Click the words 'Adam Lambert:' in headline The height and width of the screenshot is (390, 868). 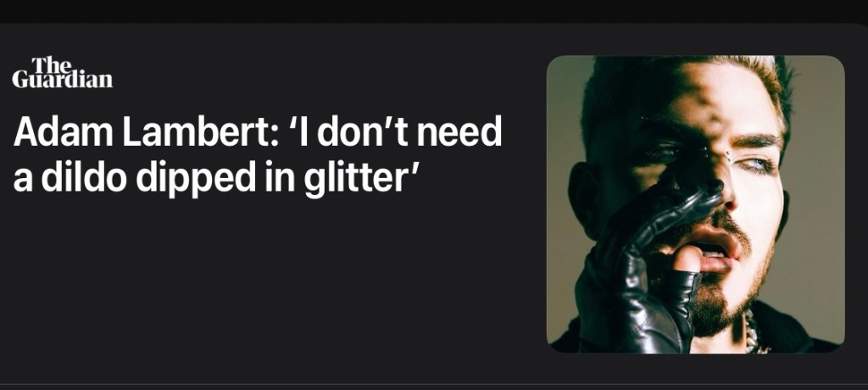(146, 131)
